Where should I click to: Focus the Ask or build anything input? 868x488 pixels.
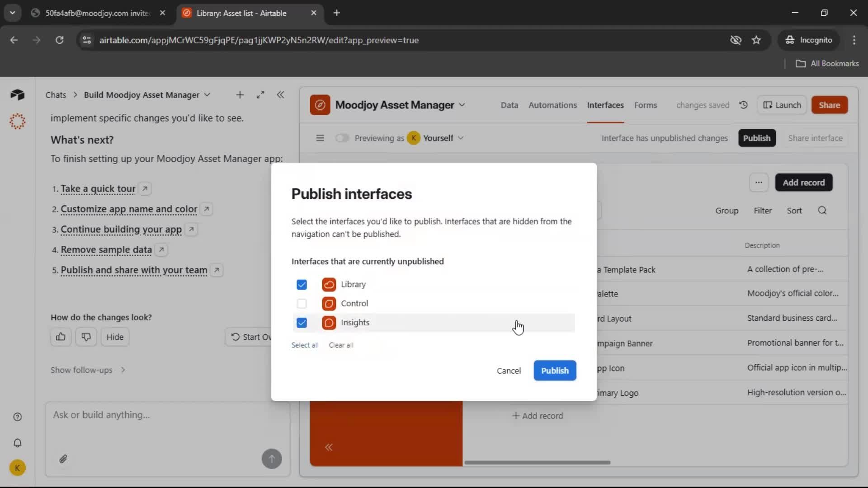[x=167, y=415]
